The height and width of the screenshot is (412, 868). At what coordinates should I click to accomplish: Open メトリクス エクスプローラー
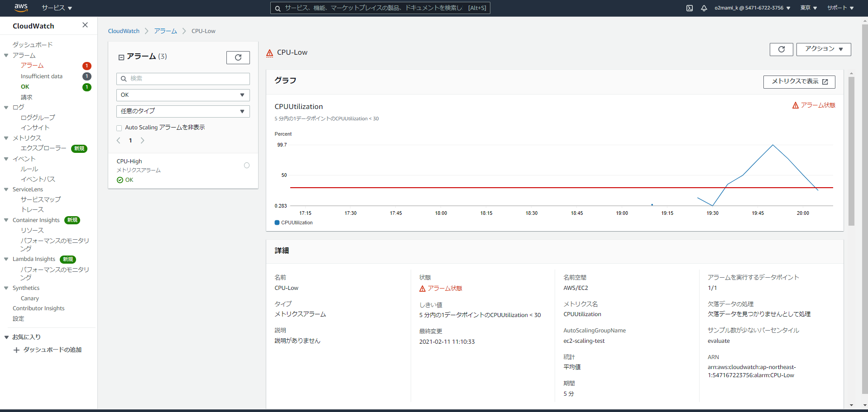(43, 148)
